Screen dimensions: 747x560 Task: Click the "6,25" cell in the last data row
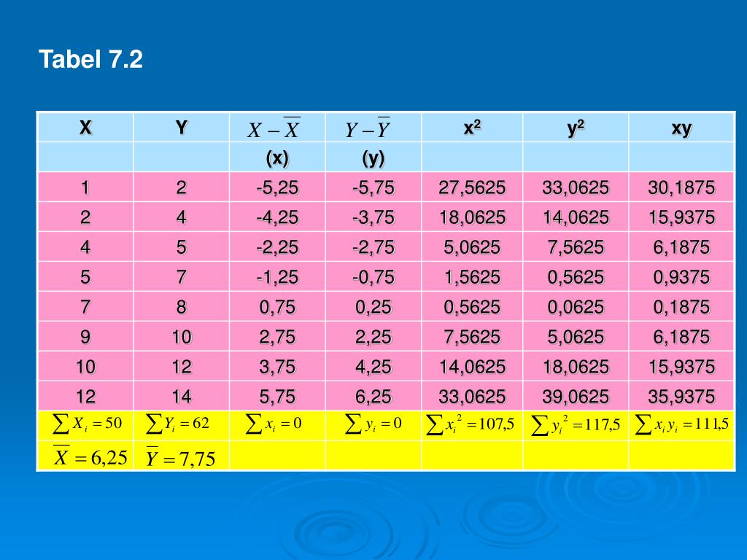coord(373,397)
